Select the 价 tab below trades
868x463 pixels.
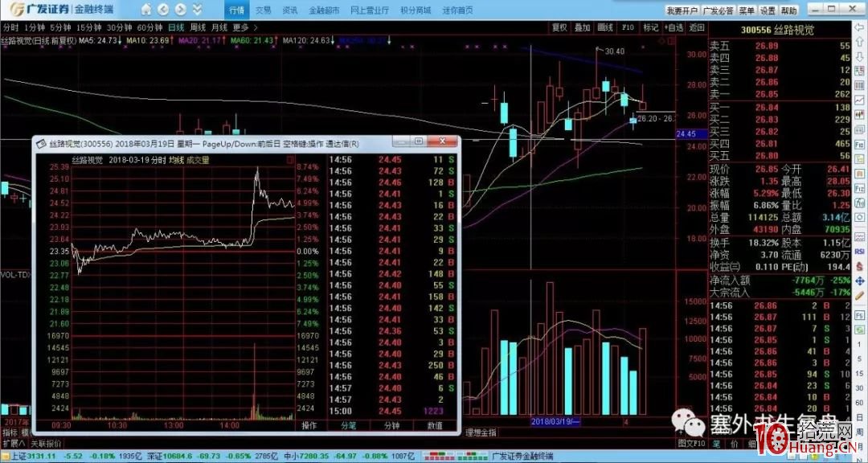tap(734, 444)
